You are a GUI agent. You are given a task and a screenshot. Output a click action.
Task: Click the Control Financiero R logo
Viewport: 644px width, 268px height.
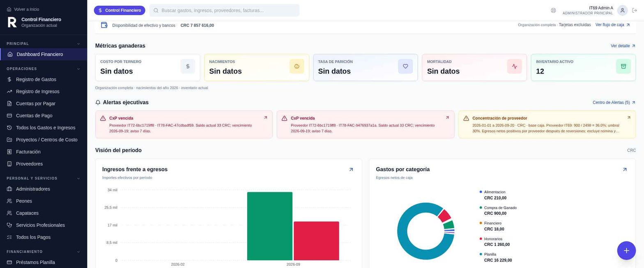tap(12, 22)
